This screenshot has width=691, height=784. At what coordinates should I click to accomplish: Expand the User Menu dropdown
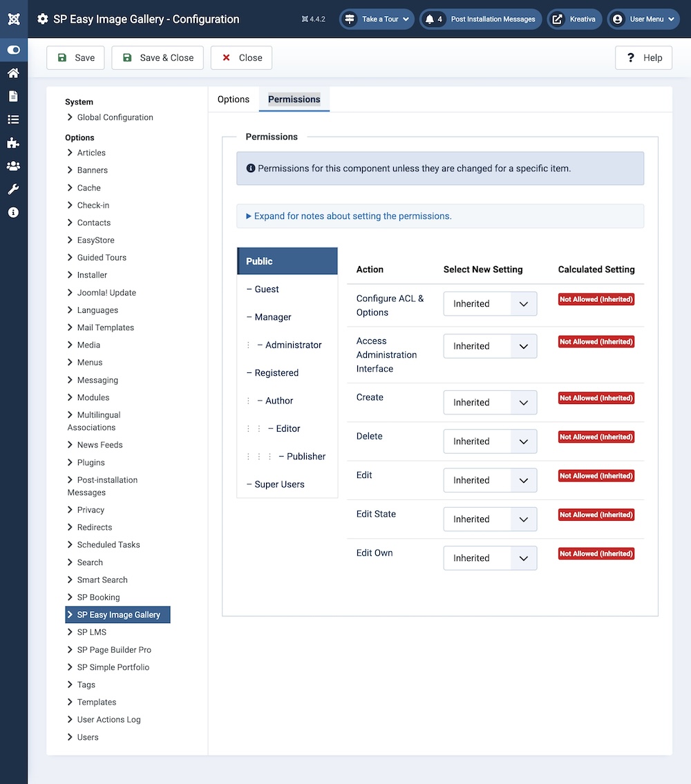[x=643, y=19]
